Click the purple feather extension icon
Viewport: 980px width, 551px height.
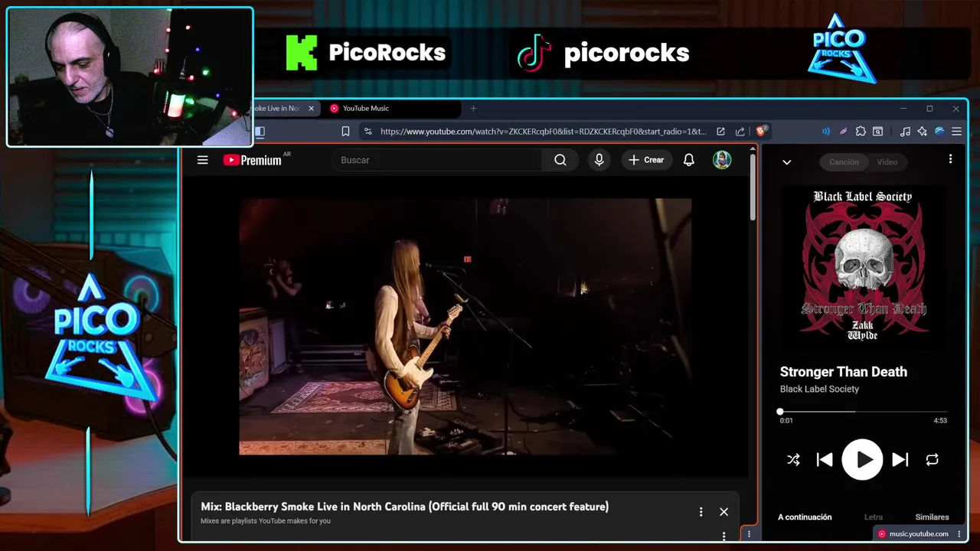[843, 132]
